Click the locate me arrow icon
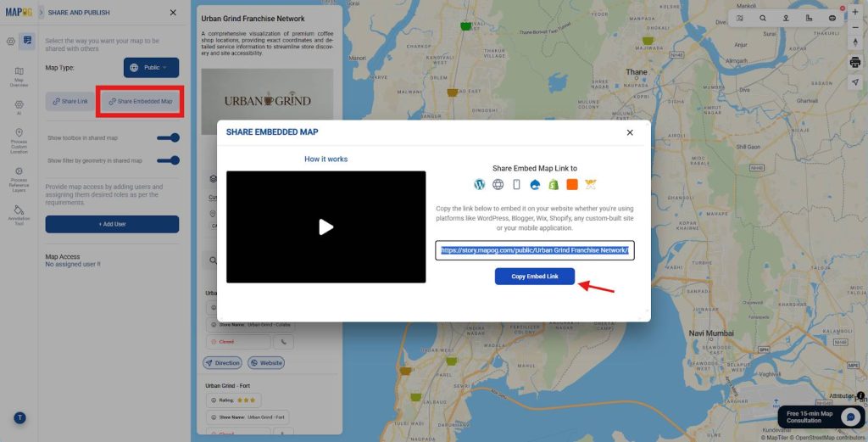This screenshot has width=868, height=442. 855,82
